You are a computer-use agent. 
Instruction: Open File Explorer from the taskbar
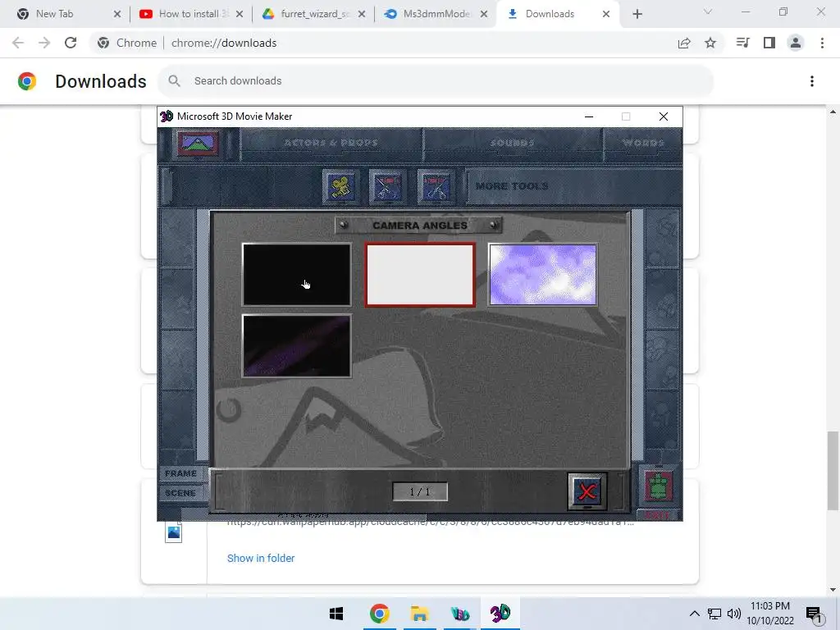(419, 614)
